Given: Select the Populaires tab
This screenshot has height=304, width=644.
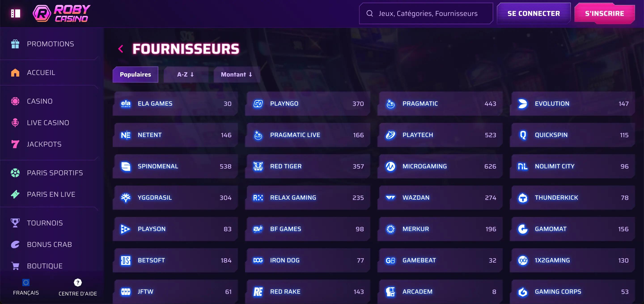Looking at the screenshot, I should (135, 75).
